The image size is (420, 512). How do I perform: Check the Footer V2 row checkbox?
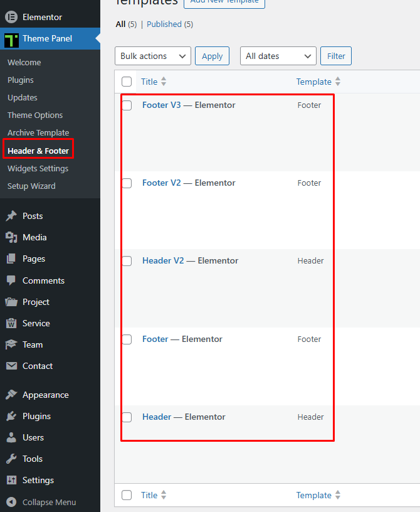127,183
